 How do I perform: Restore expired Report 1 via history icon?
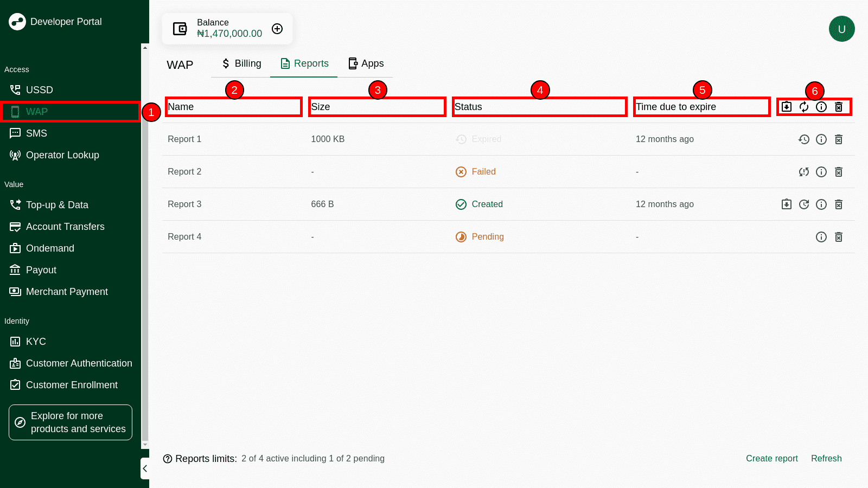click(x=803, y=139)
